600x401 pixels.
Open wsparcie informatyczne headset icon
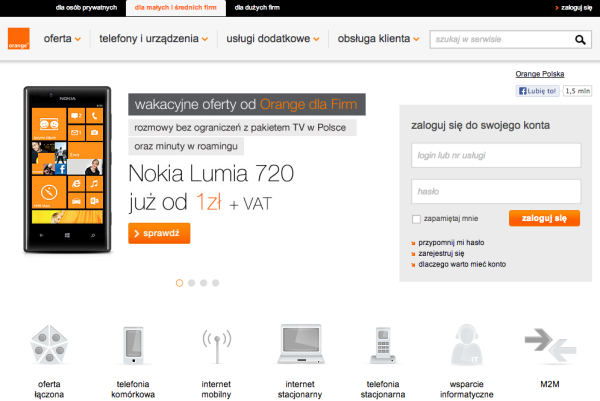click(x=466, y=345)
